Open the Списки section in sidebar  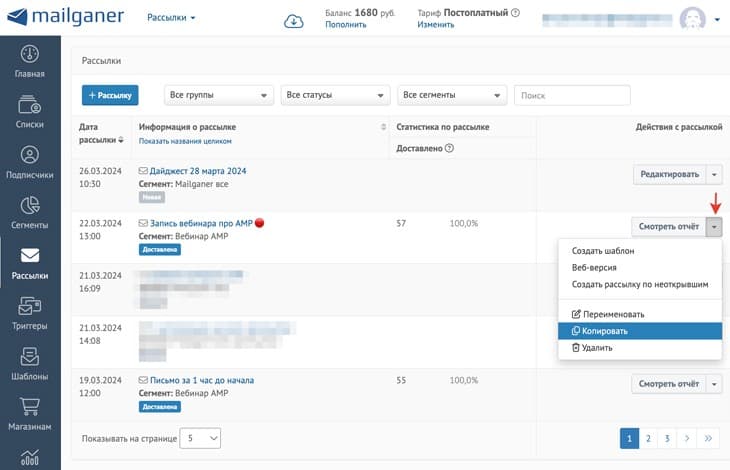pyautogui.click(x=29, y=111)
